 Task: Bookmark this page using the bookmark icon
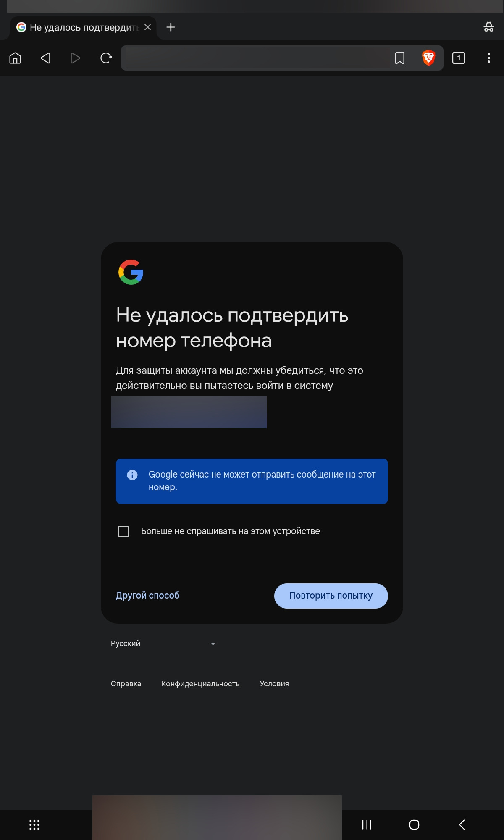pos(400,58)
